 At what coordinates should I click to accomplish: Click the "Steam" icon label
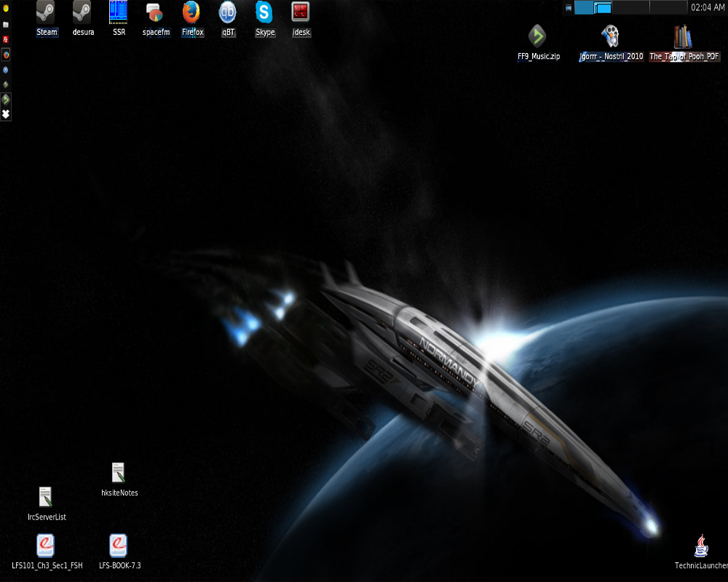point(47,32)
